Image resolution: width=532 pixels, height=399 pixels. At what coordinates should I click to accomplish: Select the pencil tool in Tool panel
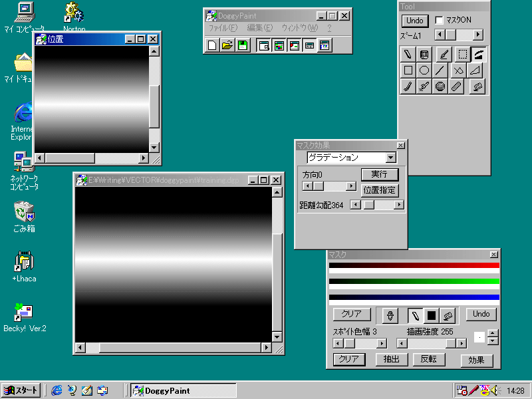coord(408,54)
